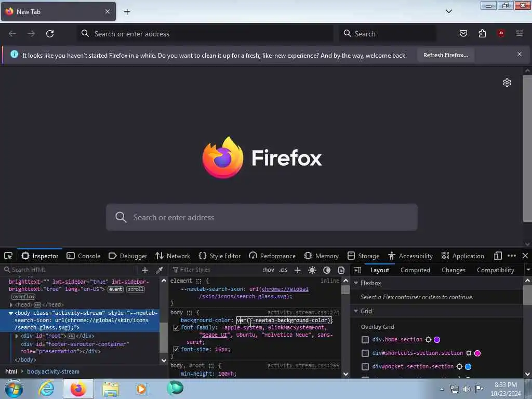Image resolution: width=532 pixels, height=399 pixels.
Task: Open the Computed sidebar tab
Action: 415,270
